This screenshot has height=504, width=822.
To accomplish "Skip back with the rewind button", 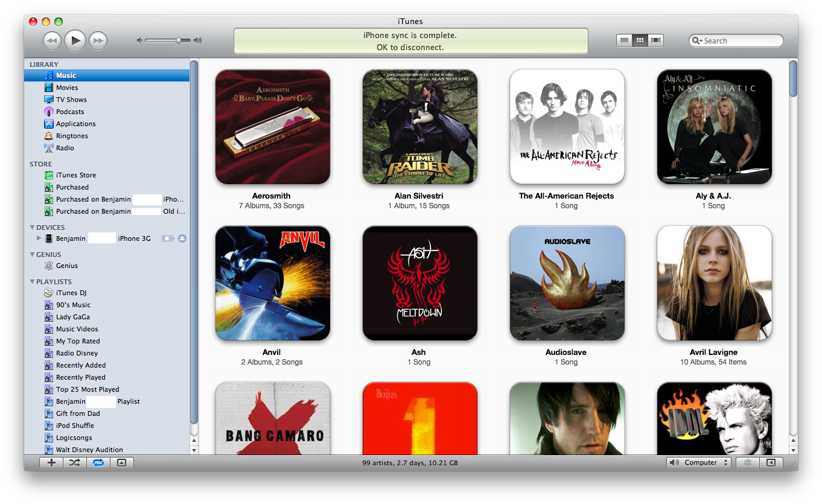I will point(53,41).
